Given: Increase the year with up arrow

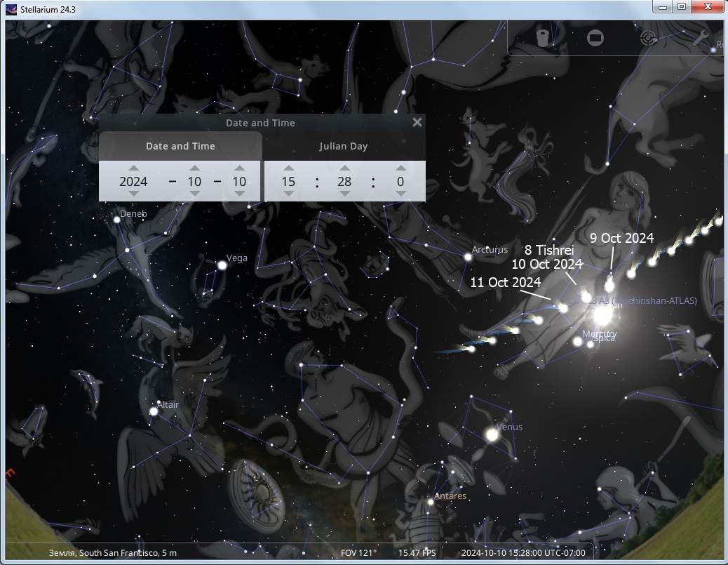Looking at the screenshot, I should click(133, 168).
